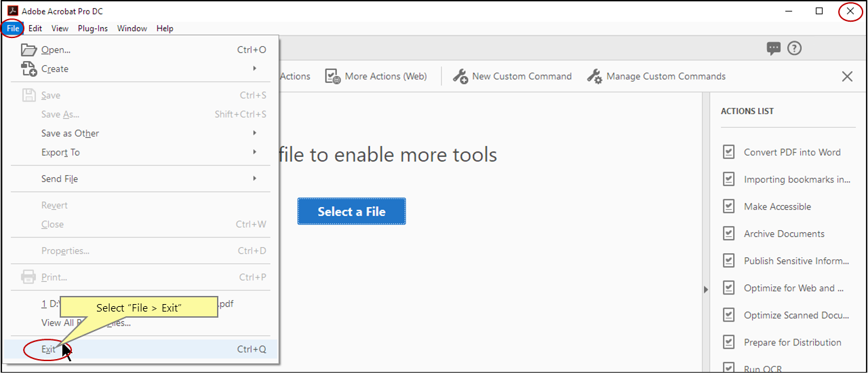Image resolution: width=868 pixels, height=374 pixels.
Task: Toggle the Archive Documents checkbox icon
Action: [x=729, y=233]
